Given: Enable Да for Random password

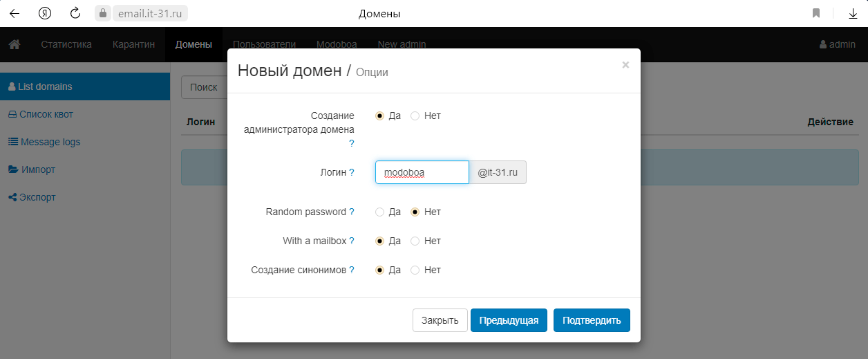Looking at the screenshot, I should 379,212.
